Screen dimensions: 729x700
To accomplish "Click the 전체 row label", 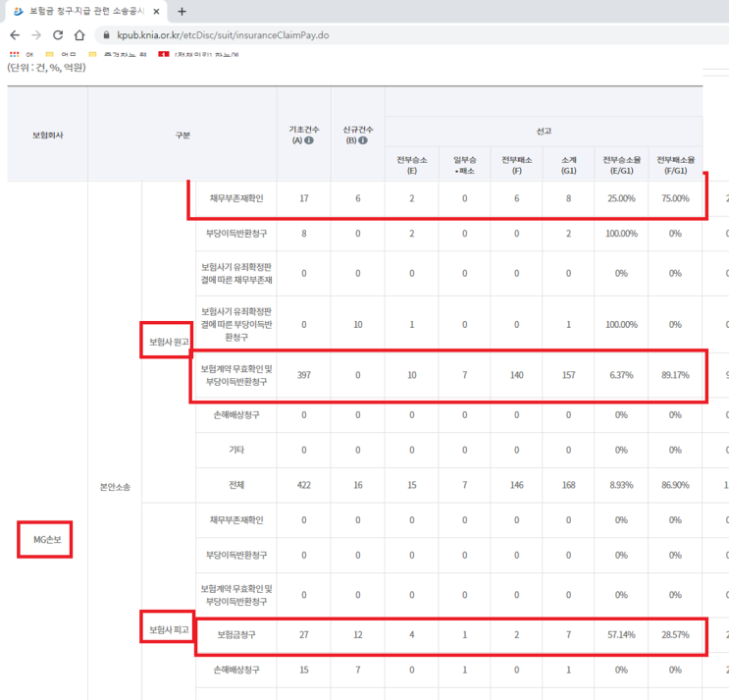I will coord(236,485).
